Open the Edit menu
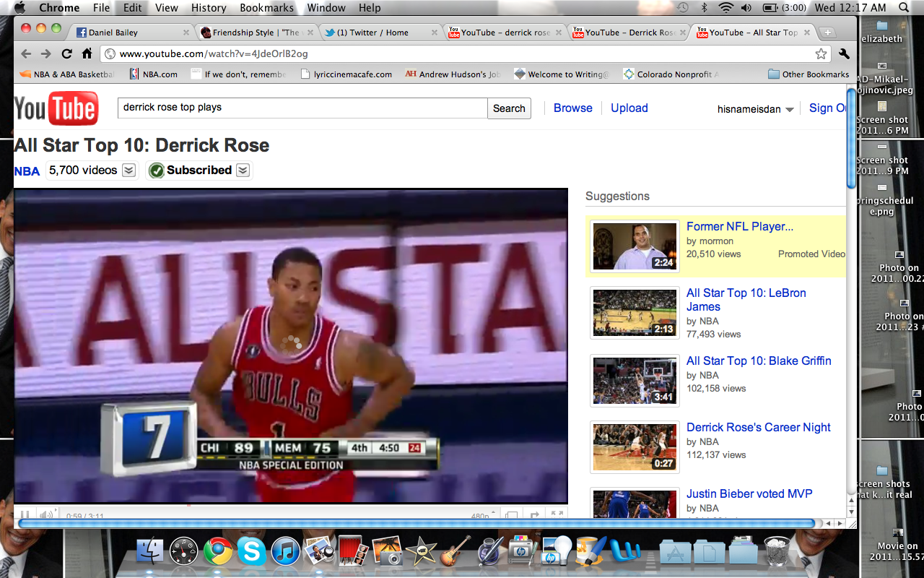The height and width of the screenshot is (578, 924). [x=133, y=8]
